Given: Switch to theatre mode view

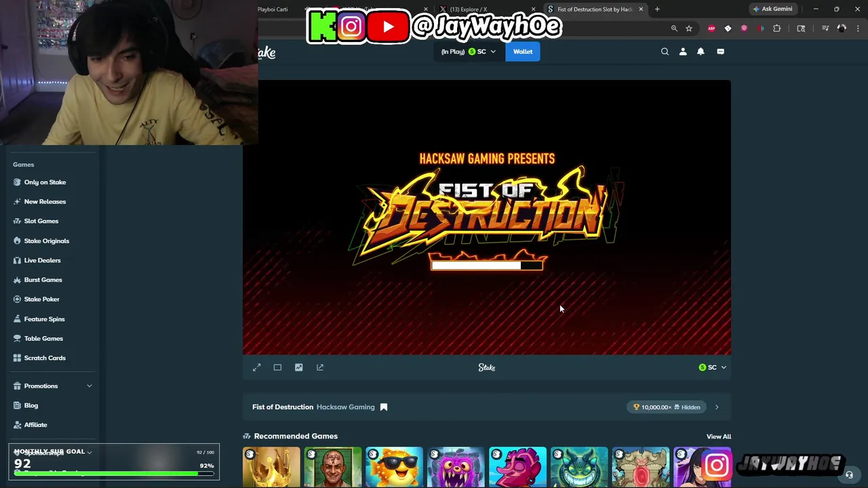Looking at the screenshot, I should click(x=277, y=367).
